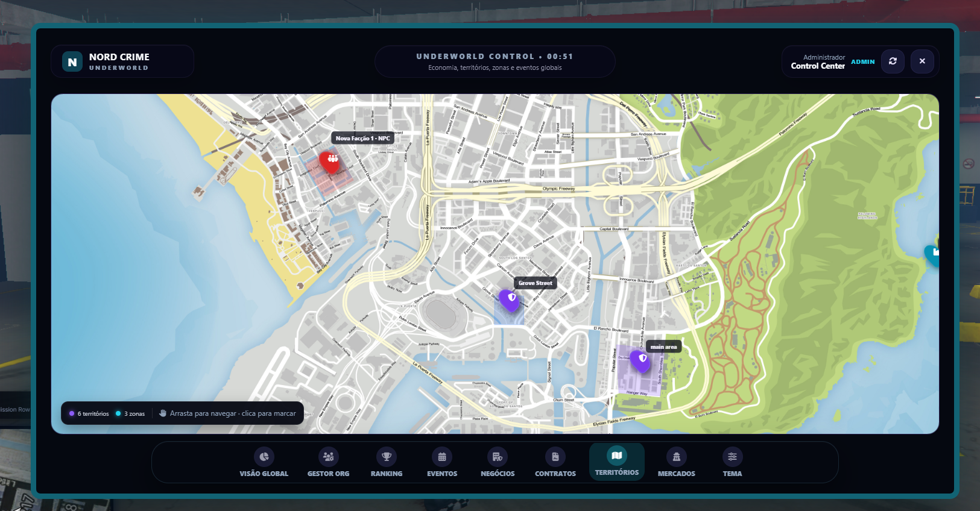
Task: Click the purple Grove Street shield pin
Action: pos(510,299)
